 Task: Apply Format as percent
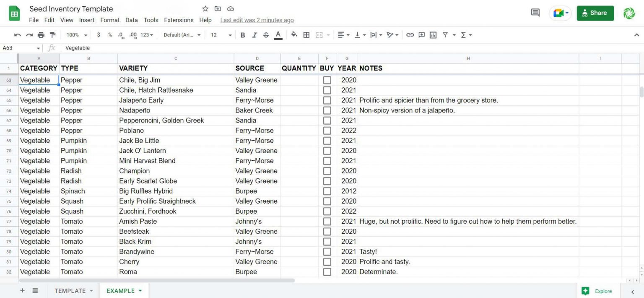point(110,35)
